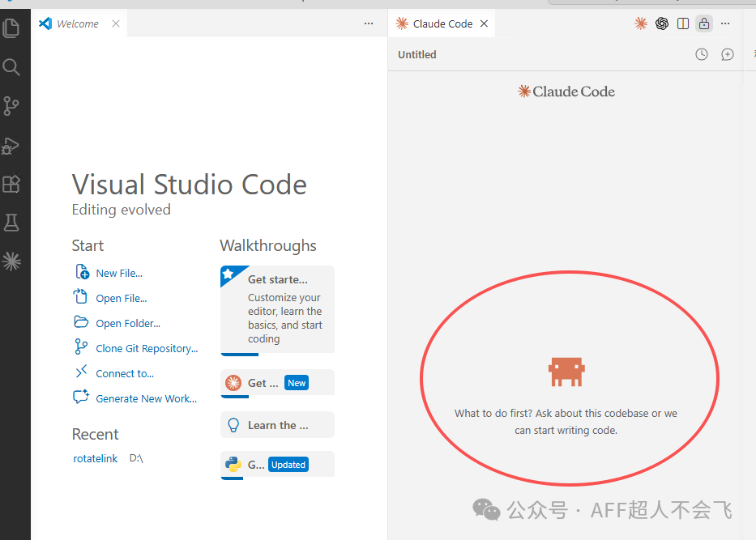
Task: Click Generate New Work... link
Action: click(146, 398)
